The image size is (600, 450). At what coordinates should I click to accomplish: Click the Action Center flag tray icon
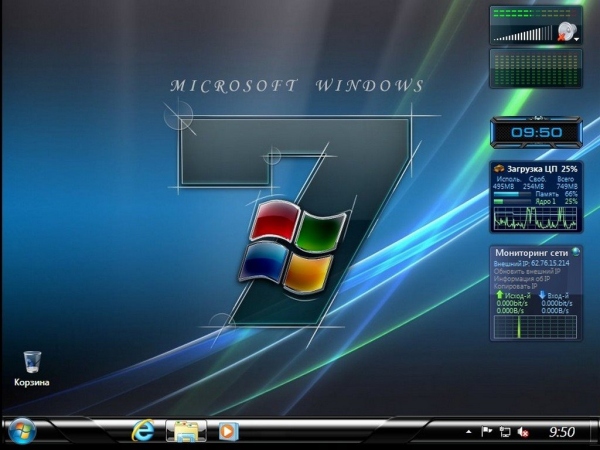click(487, 432)
